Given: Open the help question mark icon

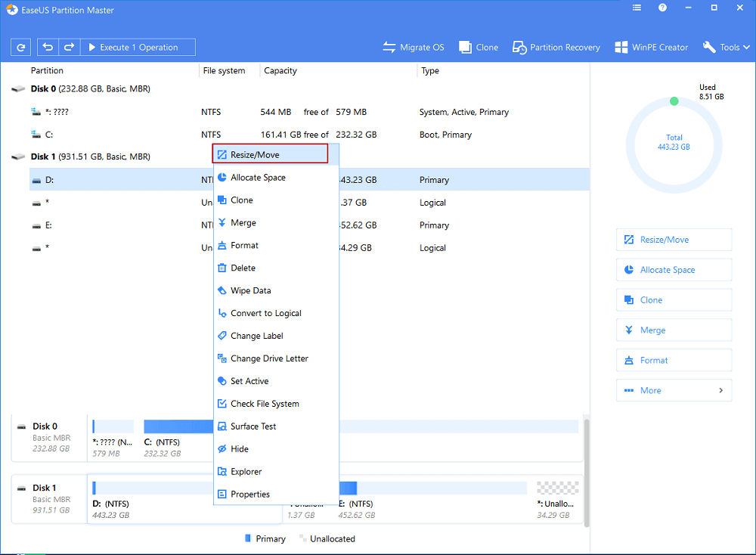Looking at the screenshot, I should [x=662, y=8].
